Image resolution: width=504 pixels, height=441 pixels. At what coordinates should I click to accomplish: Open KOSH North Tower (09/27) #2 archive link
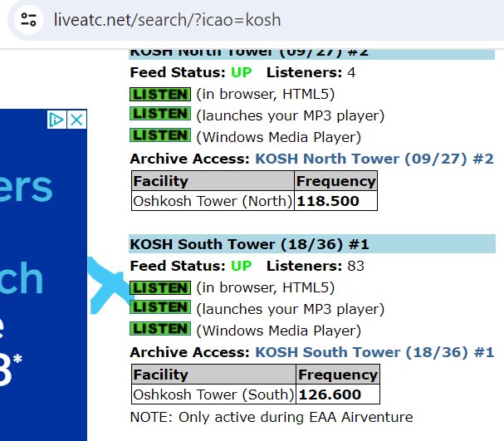coord(374,159)
